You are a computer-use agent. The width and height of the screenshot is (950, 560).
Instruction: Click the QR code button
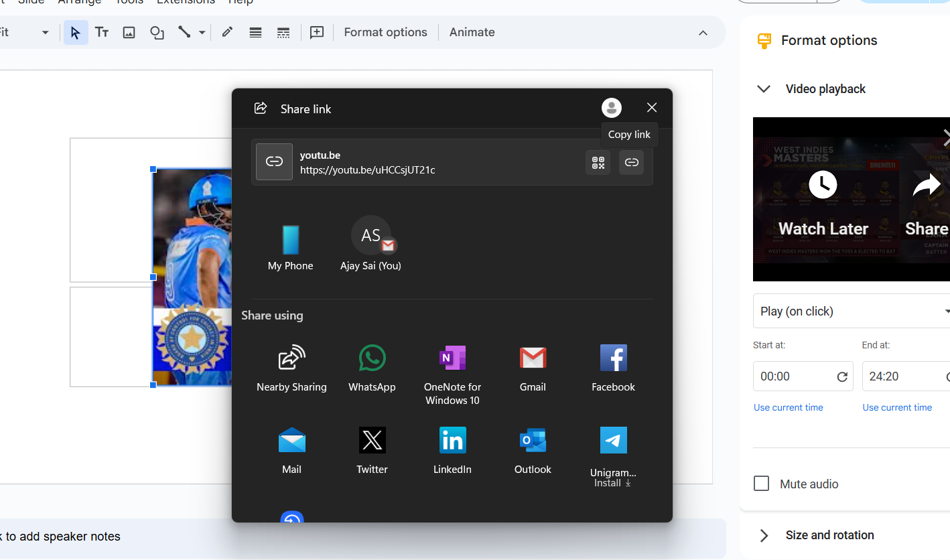click(598, 162)
